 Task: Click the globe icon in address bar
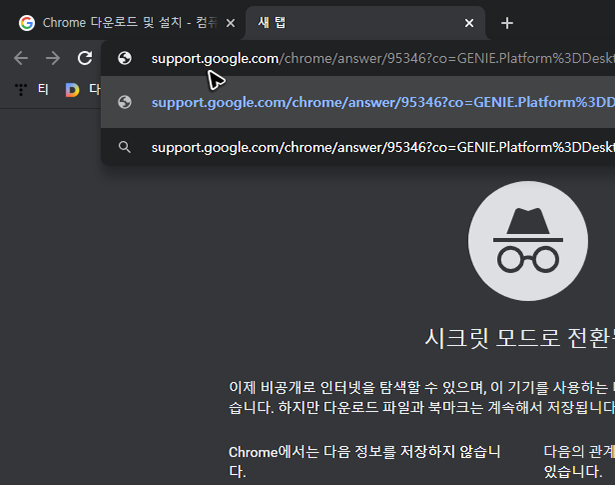[125, 58]
